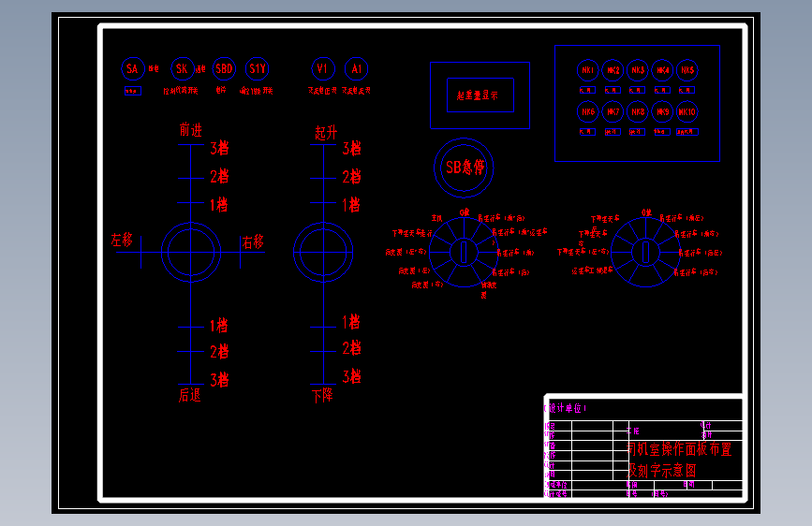The image size is (812, 526).
Task: Click the 1档 label under 起升
Action: click(x=351, y=205)
